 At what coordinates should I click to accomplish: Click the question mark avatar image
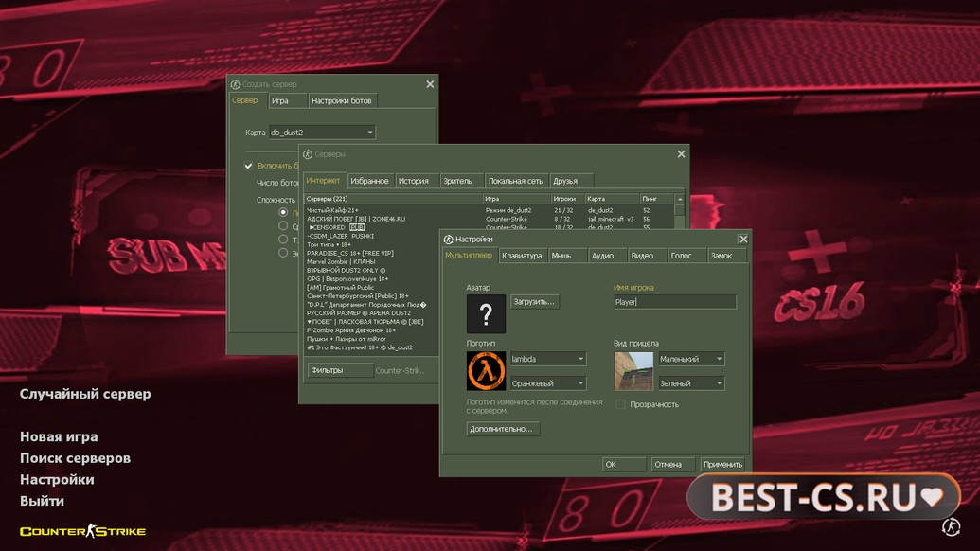tap(486, 313)
